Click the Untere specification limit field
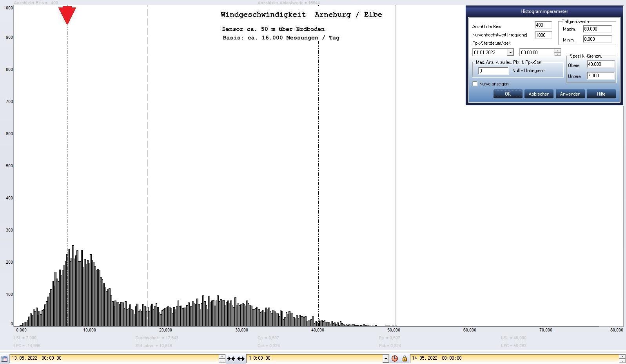Screen dimensions: 626x364 (600, 76)
